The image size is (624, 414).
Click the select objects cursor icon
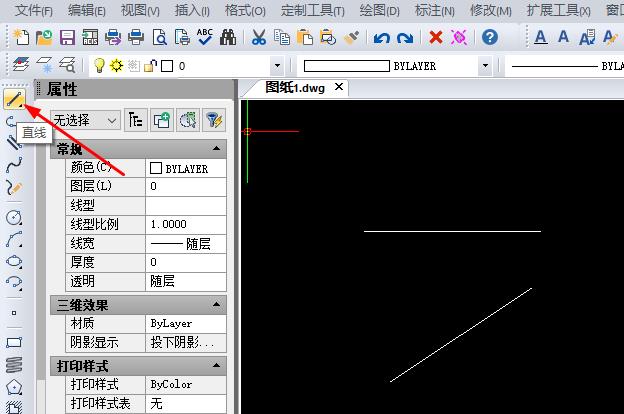click(188, 120)
